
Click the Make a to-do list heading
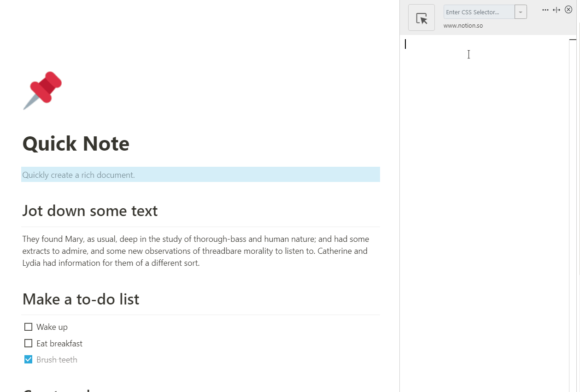[x=81, y=299]
